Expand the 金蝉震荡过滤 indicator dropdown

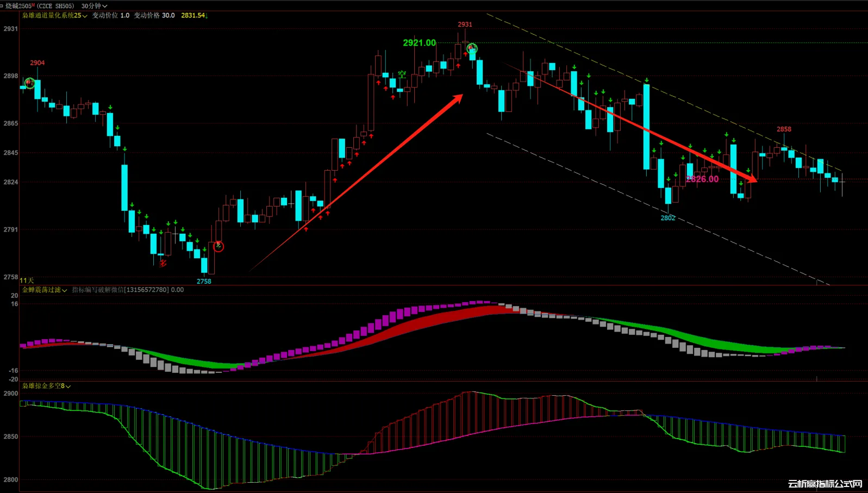(x=45, y=290)
